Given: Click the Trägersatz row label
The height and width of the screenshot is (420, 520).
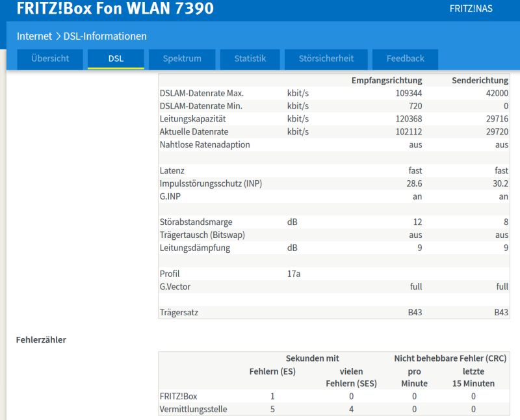Looking at the screenshot, I should point(179,313).
